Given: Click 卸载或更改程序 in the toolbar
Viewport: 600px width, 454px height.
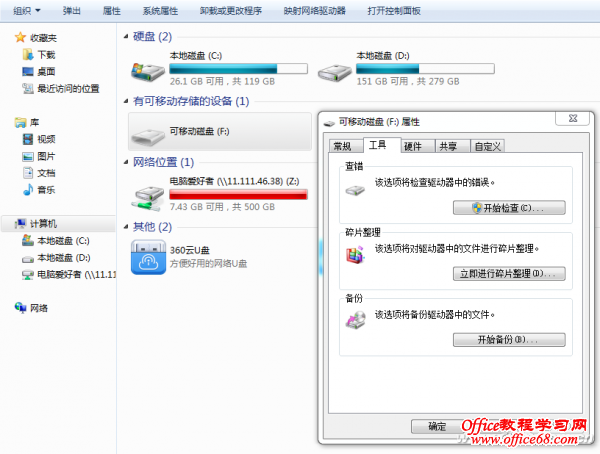Looking at the screenshot, I should click(231, 11).
